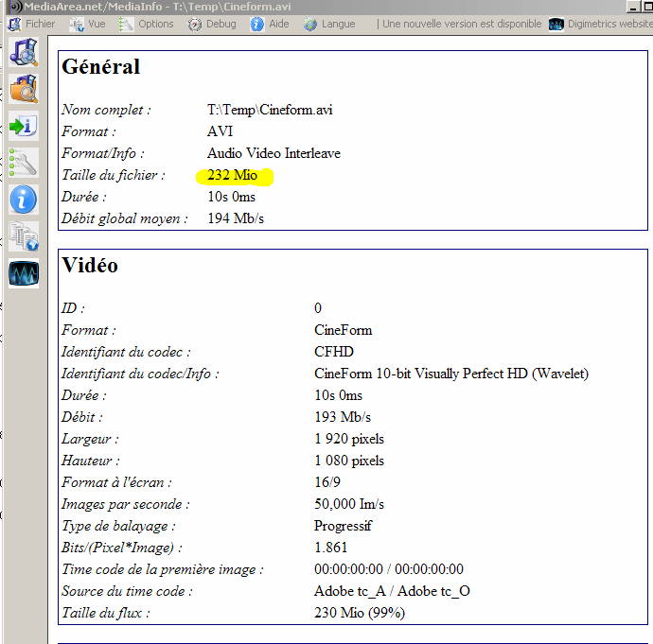Click the Digimetrics logo icon in menu bar

click(556, 25)
